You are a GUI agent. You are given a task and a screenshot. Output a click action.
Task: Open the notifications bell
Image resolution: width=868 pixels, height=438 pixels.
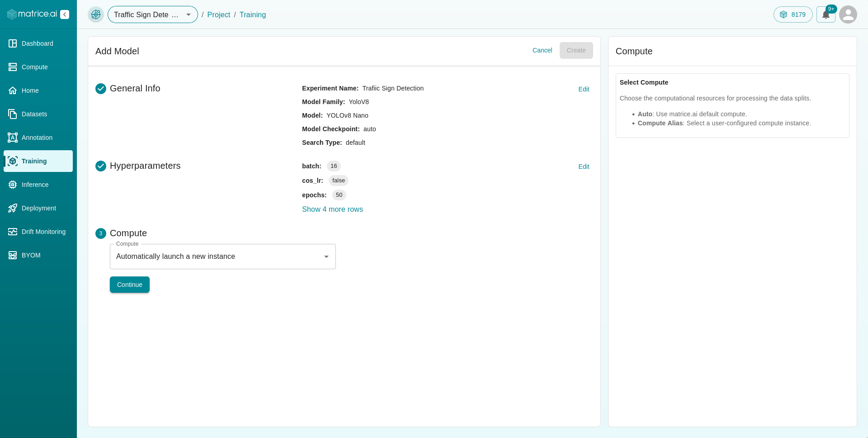(826, 14)
